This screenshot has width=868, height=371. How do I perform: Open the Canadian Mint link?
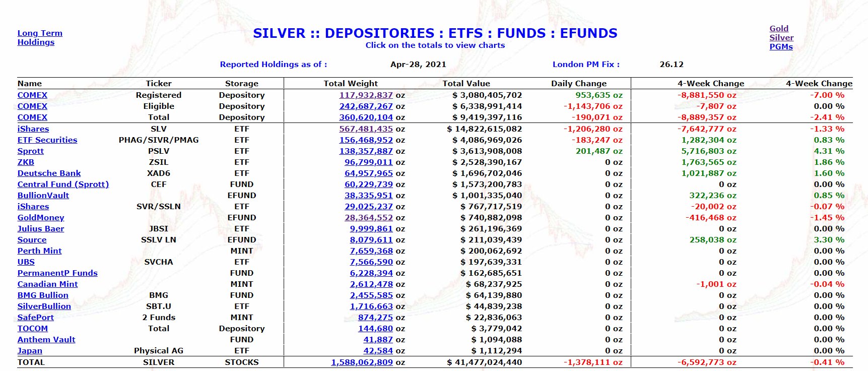pyautogui.click(x=47, y=284)
